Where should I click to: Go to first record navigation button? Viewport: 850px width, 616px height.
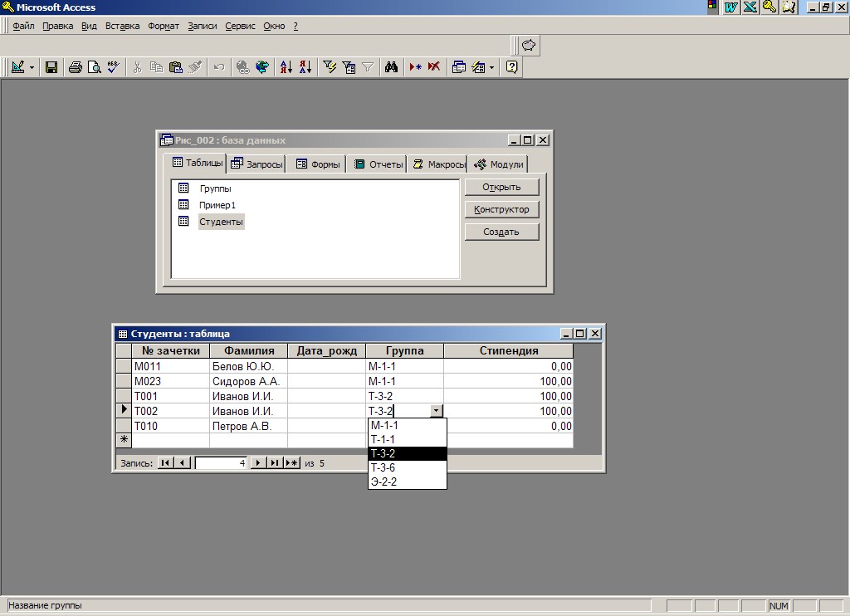click(x=165, y=463)
